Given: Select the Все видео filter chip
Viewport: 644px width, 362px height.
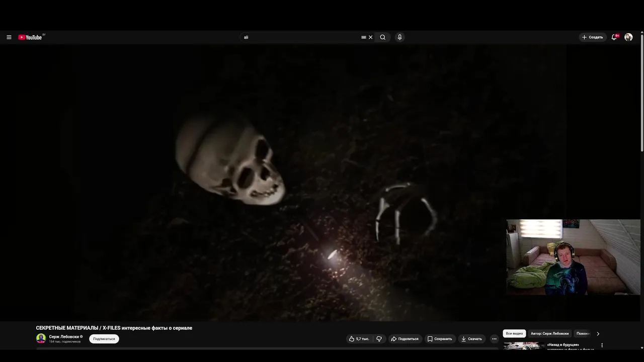Looking at the screenshot, I should pos(514,333).
